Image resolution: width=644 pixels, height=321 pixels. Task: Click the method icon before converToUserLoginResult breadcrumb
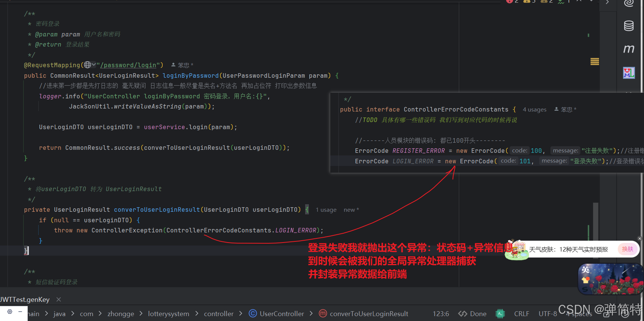coord(323,313)
